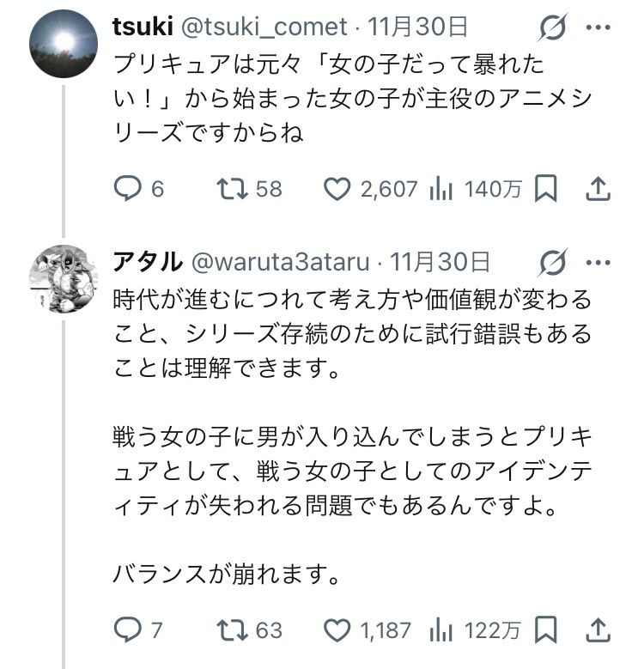644x669 pixels.
Task: Like tsuki's post with 2,607 likes
Action: pyautogui.click(x=338, y=188)
